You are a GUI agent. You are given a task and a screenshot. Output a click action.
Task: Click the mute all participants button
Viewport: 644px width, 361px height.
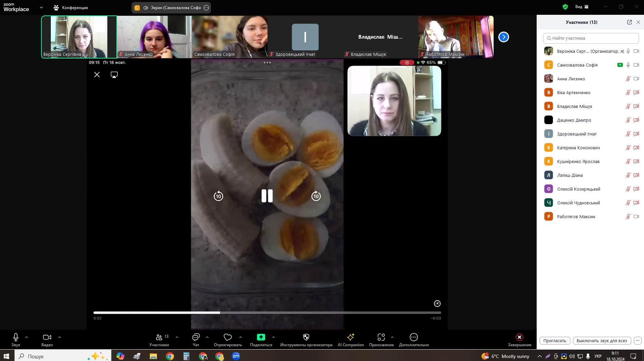[x=602, y=340]
